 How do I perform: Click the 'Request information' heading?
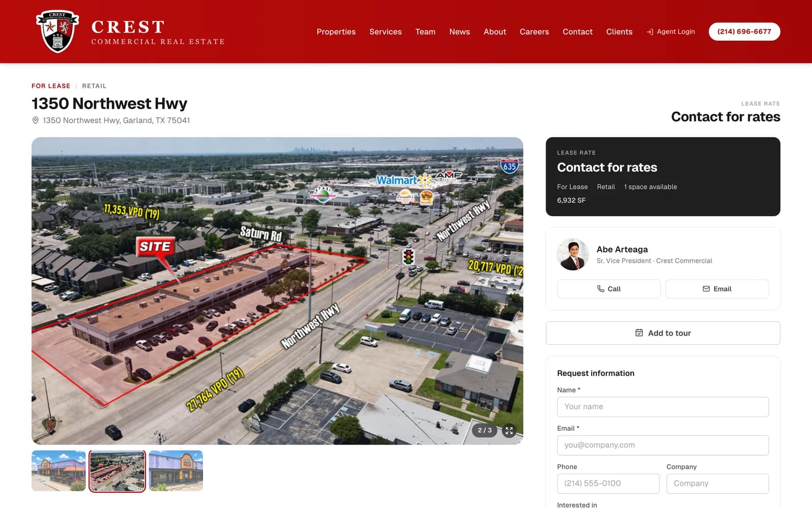(x=596, y=373)
